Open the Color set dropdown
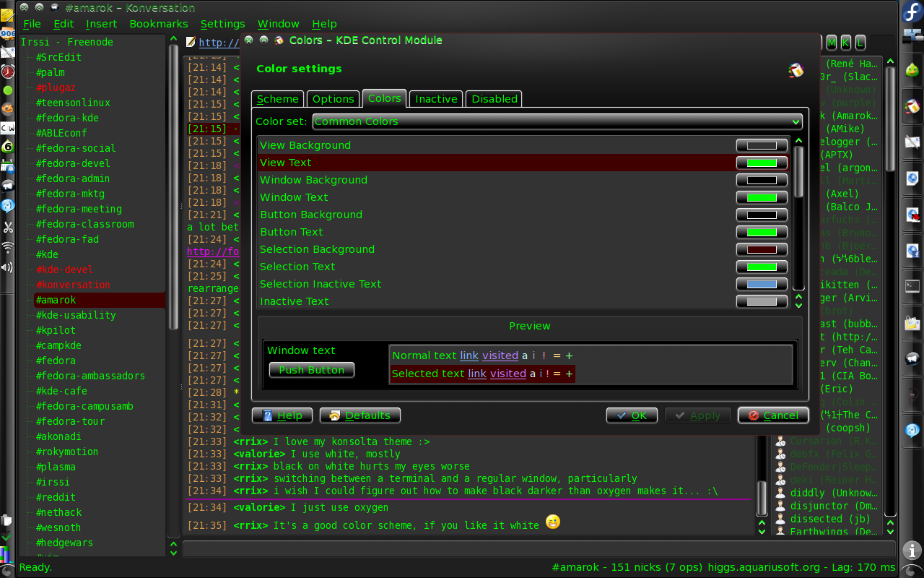Screen dimensions: 924x578 557,121
